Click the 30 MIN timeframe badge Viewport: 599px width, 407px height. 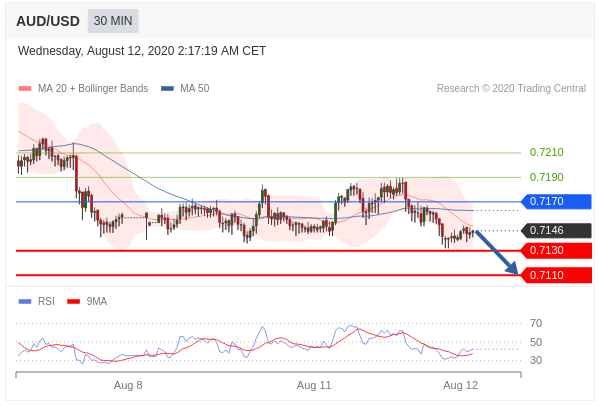point(113,21)
